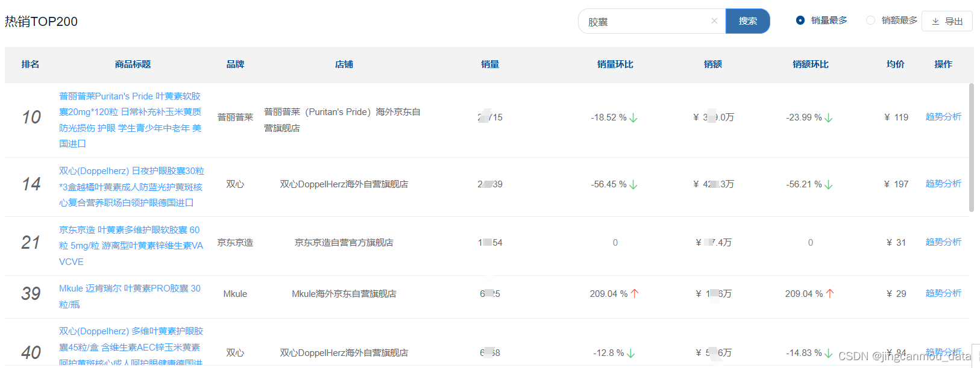Click average price ¥ 29
This screenshot has width=980, height=368.
point(896,294)
